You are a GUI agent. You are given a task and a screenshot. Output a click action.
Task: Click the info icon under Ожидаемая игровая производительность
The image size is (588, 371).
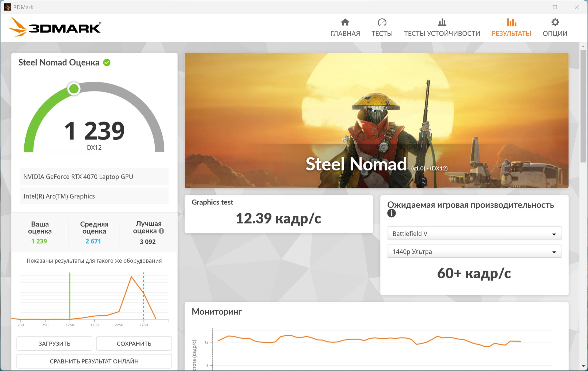[391, 213]
